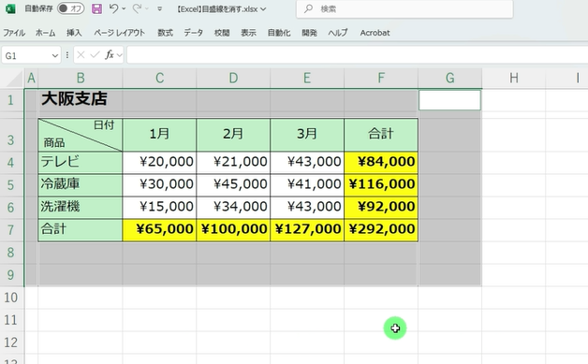Open the 挿入 ribbon tab
Screen dimensions: 588x364
(74, 33)
